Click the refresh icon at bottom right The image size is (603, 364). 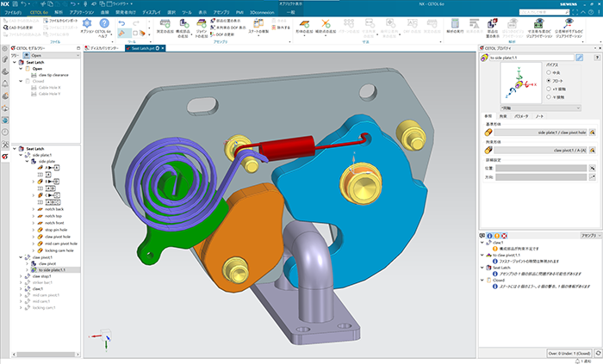[x=598, y=353]
